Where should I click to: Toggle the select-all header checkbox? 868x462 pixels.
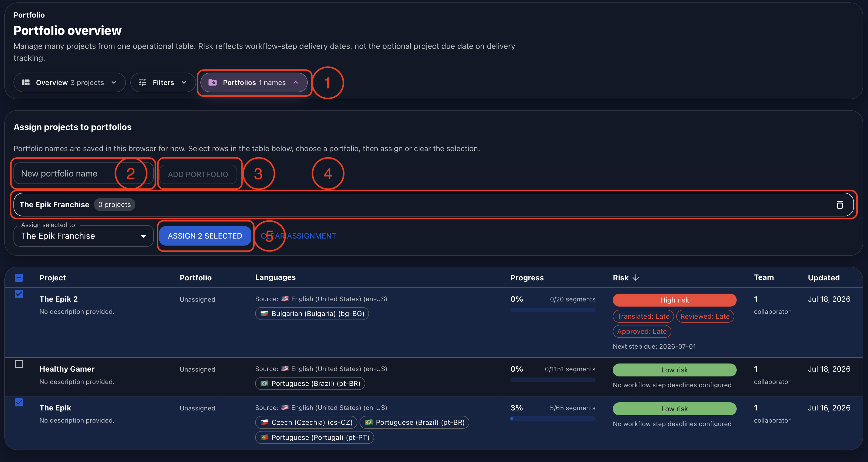point(19,278)
